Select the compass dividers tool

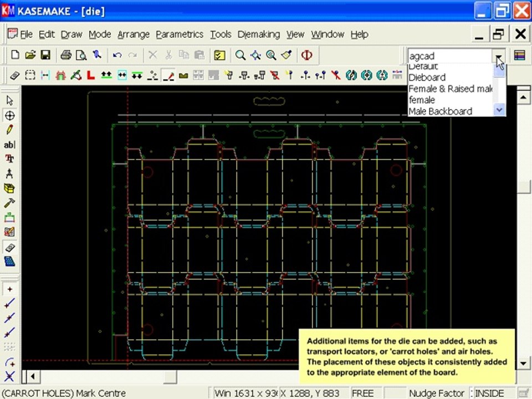pyautogui.click(x=9, y=173)
